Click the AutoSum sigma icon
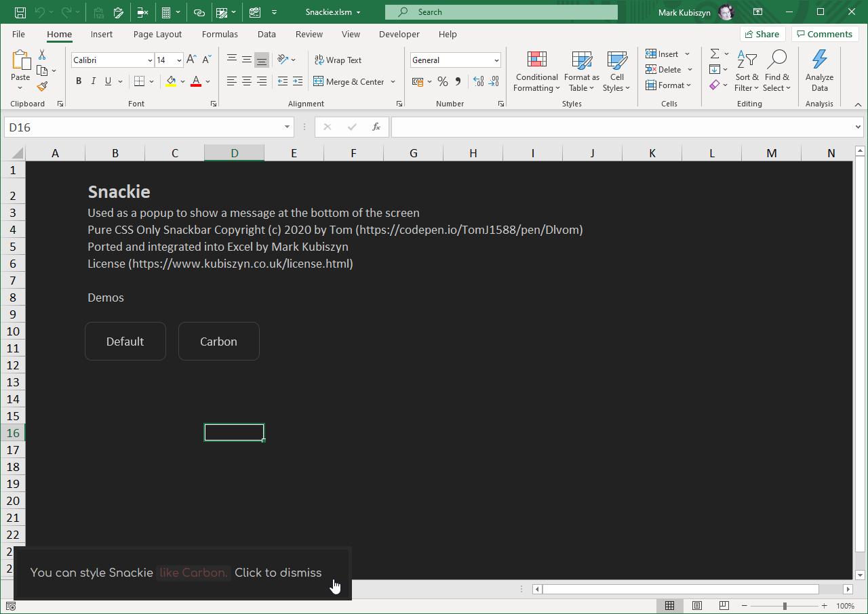Screen dimensions: 868x614 (x=715, y=54)
